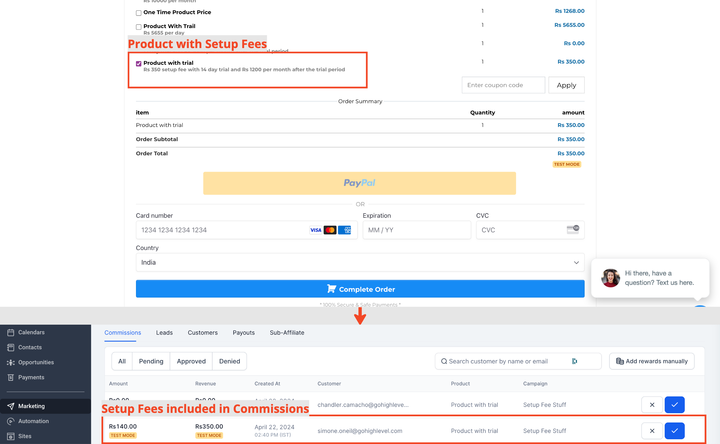Screen dimensions: 720x444
Task: Click the CVC card hint icon
Action: point(573,229)
